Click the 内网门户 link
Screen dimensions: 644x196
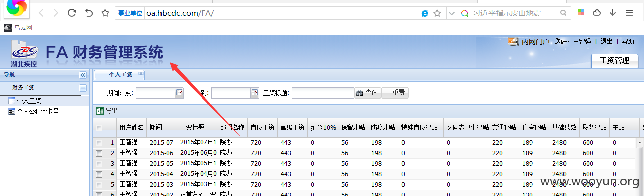point(535,42)
